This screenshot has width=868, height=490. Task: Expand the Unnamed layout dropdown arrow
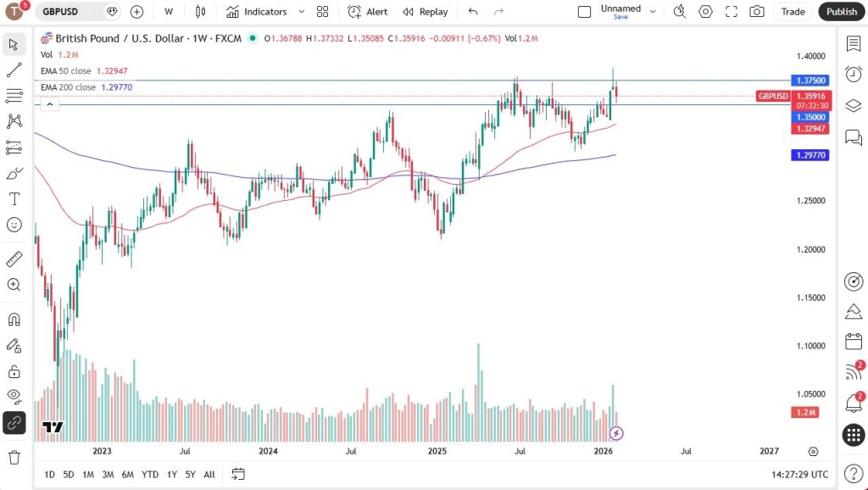[x=652, y=12]
